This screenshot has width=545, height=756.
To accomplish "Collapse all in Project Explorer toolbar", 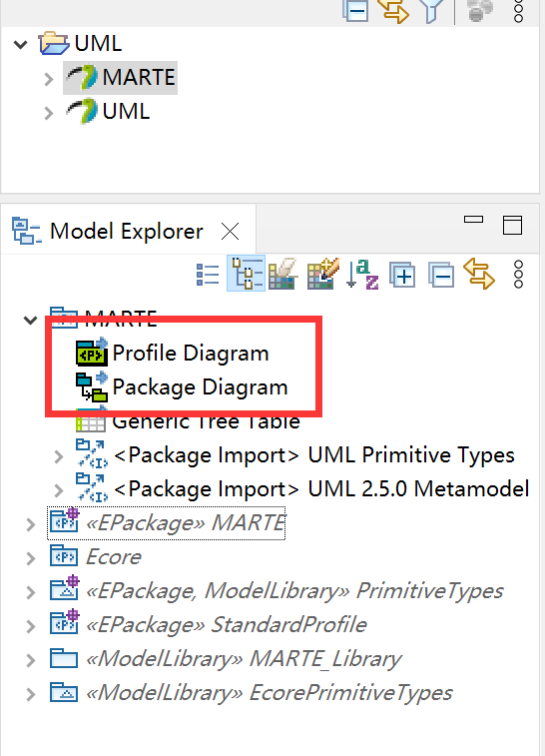I will (x=355, y=10).
